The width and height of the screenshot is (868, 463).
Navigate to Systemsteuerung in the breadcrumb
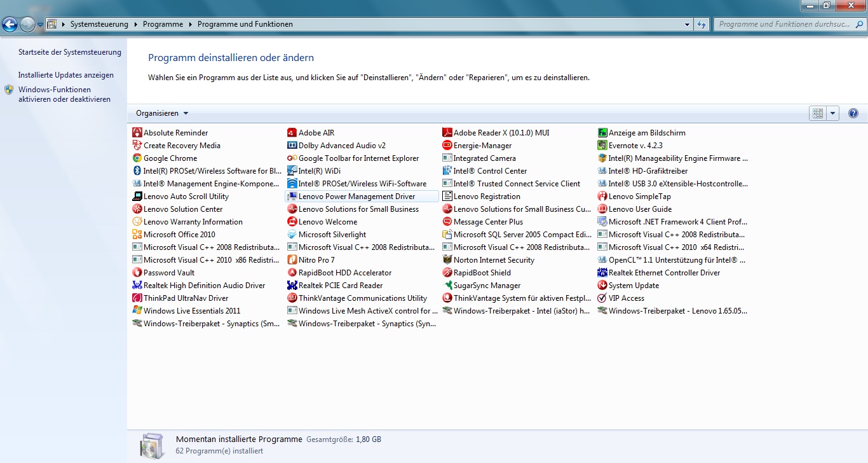(x=99, y=24)
